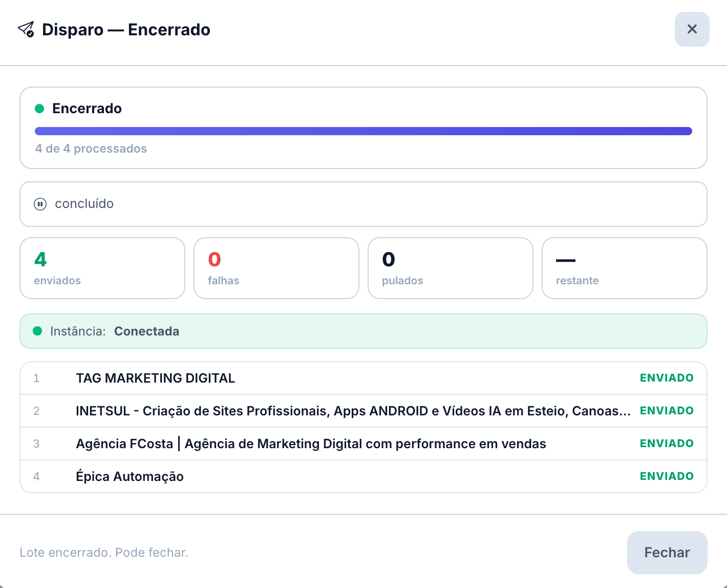Click ENVIADO status for INETSUL
Viewport: 727px width, 588px height.
coord(667,411)
